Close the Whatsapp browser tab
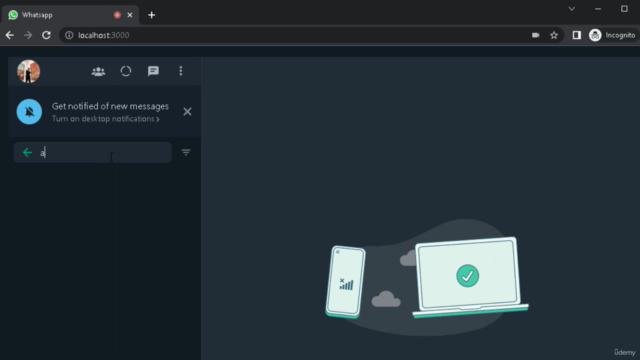Image resolution: width=640 pixels, height=360 pixels. (130, 15)
